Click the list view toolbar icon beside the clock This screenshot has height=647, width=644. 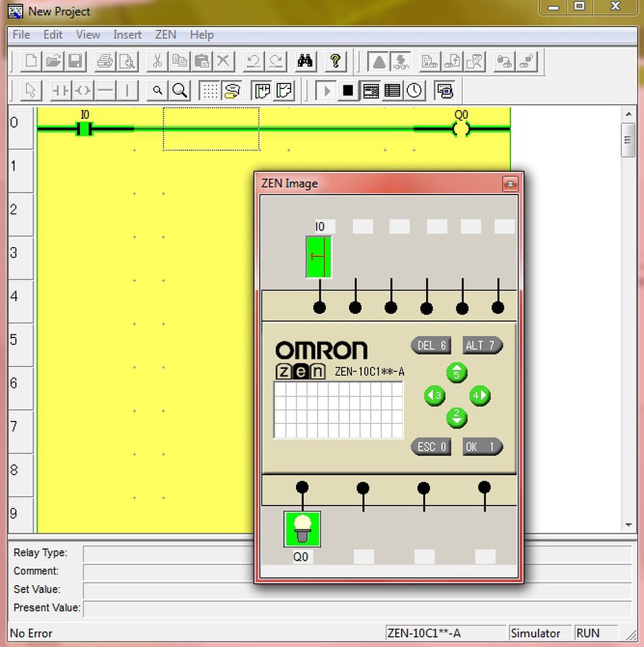coord(392,90)
